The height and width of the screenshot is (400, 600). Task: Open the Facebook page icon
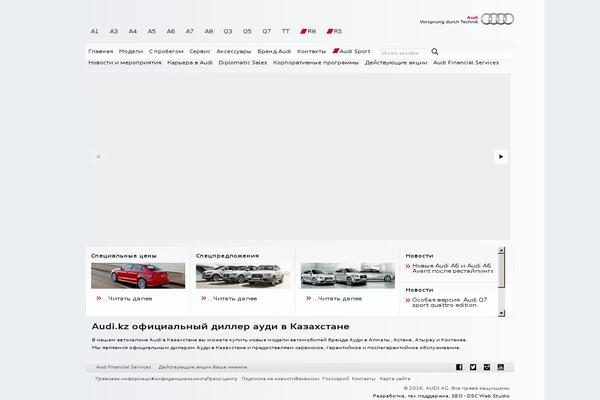pyautogui.click(x=459, y=367)
